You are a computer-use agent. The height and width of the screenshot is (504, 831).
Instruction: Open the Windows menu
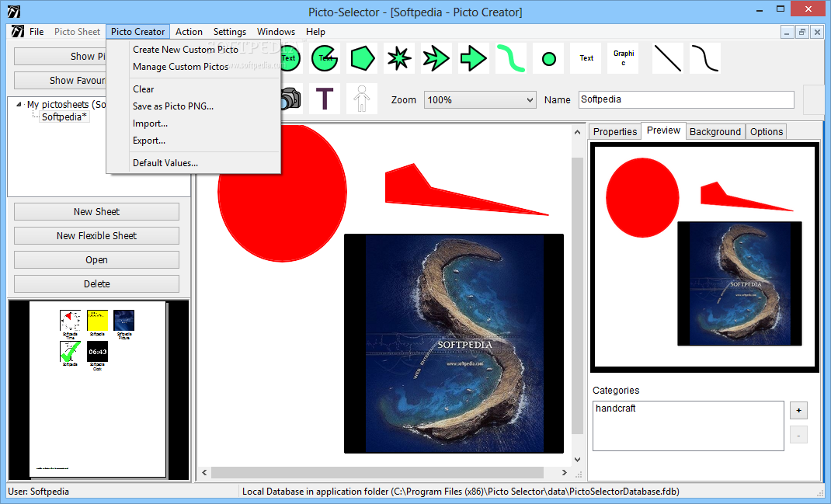[x=276, y=31]
